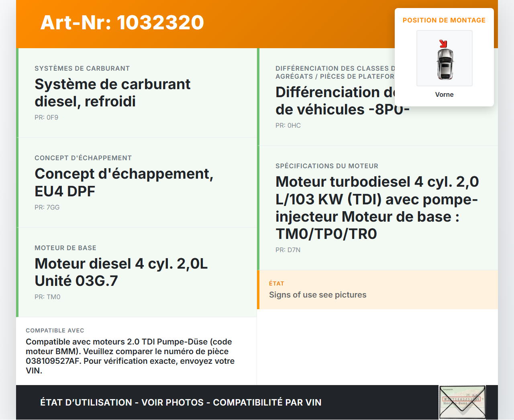
Task: Click the PR: 7GG code
Action: coord(47,207)
